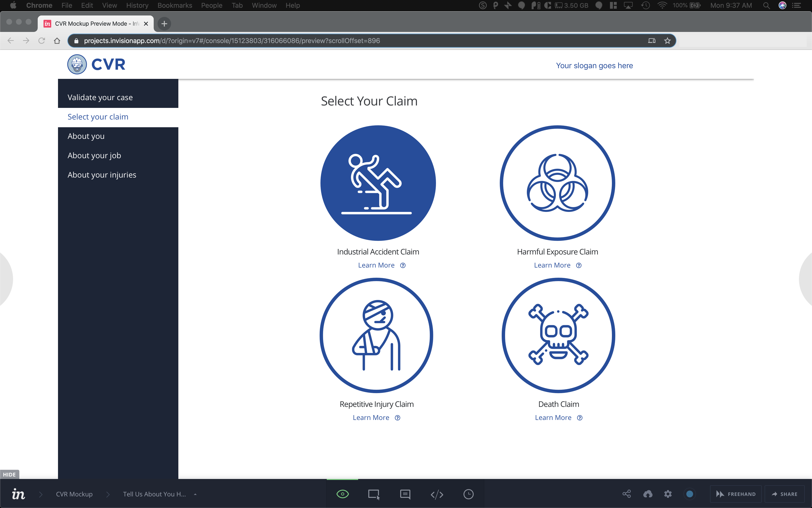Open a new Chrome tab
The width and height of the screenshot is (812, 508).
(x=164, y=23)
